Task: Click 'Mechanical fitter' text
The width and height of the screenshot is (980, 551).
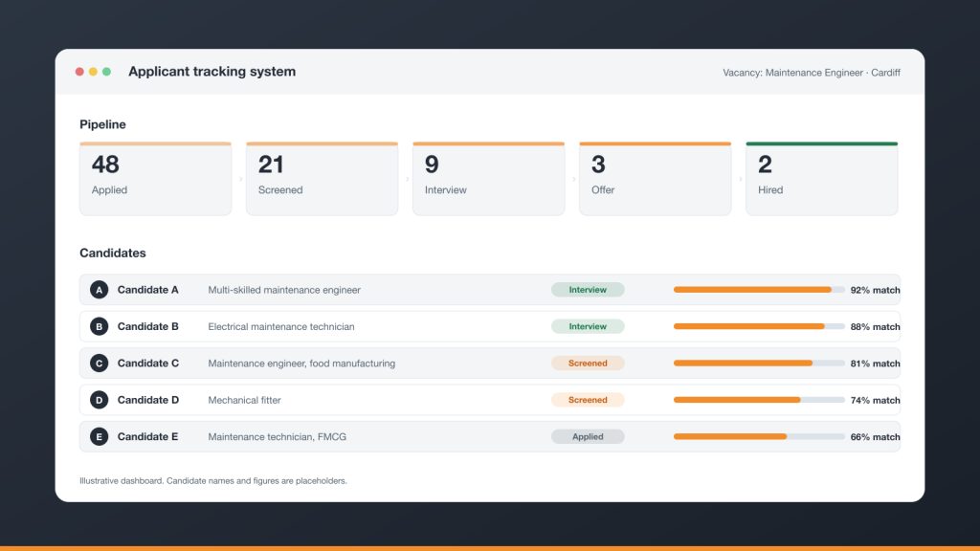Action: coord(244,400)
